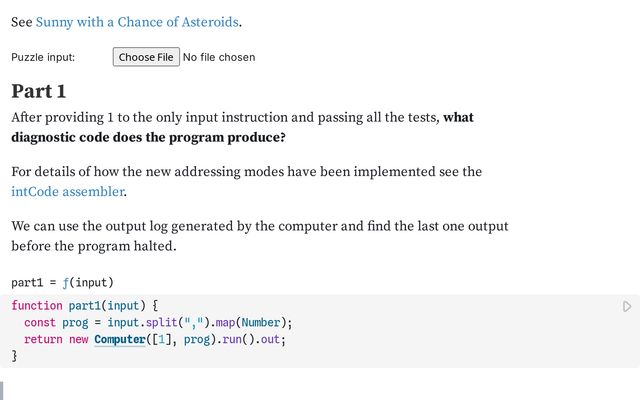The height and width of the screenshot is (400, 640).
Task: Click the closing brace line in code
Action: (x=15, y=355)
